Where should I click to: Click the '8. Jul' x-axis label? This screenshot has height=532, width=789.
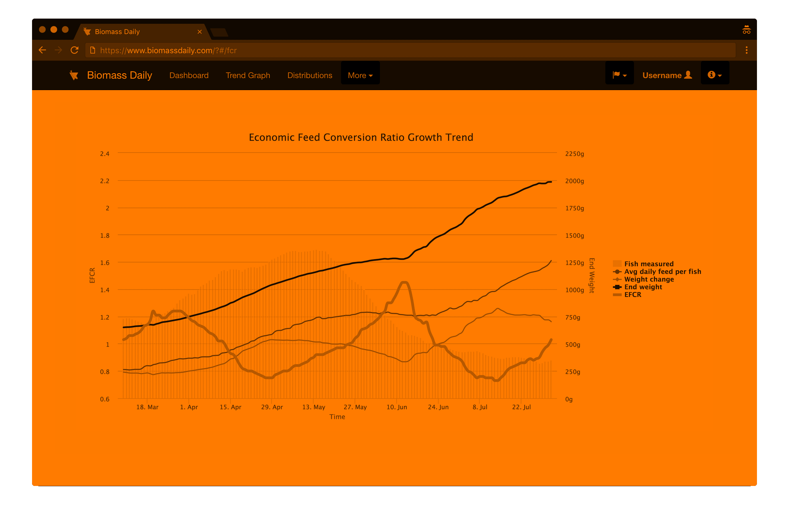[x=479, y=407]
